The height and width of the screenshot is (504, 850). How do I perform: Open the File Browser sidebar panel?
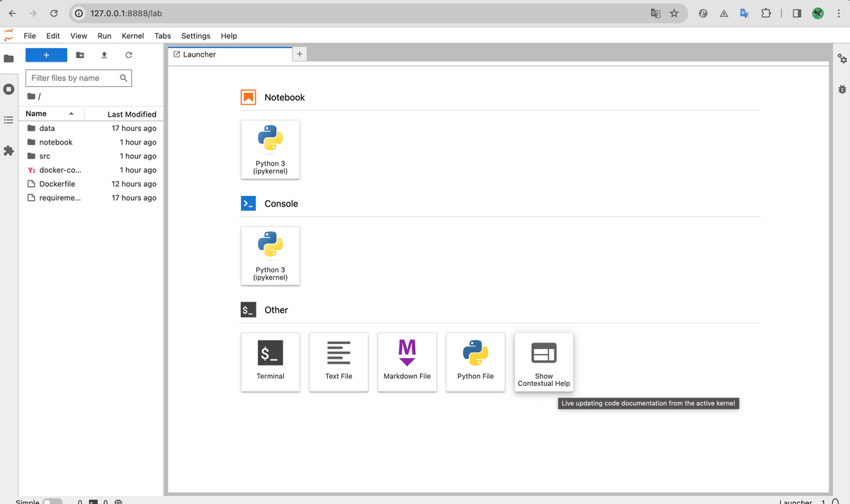(8, 58)
